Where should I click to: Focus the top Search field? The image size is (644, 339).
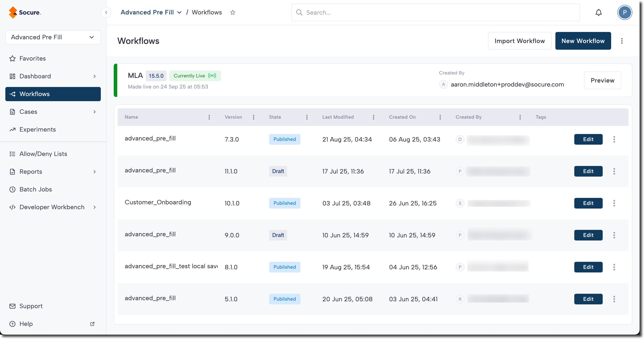pos(435,12)
